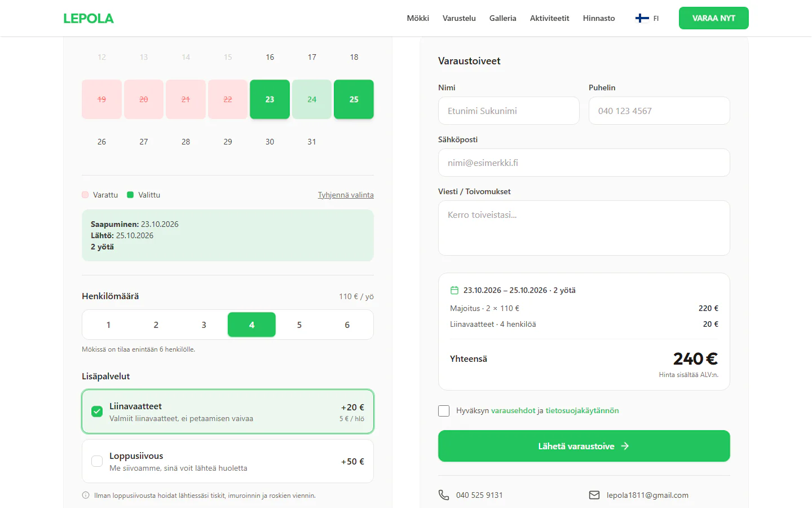
Task: Click the arrow icon on Lähetä varaustoive
Action: [x=625, y=446]
